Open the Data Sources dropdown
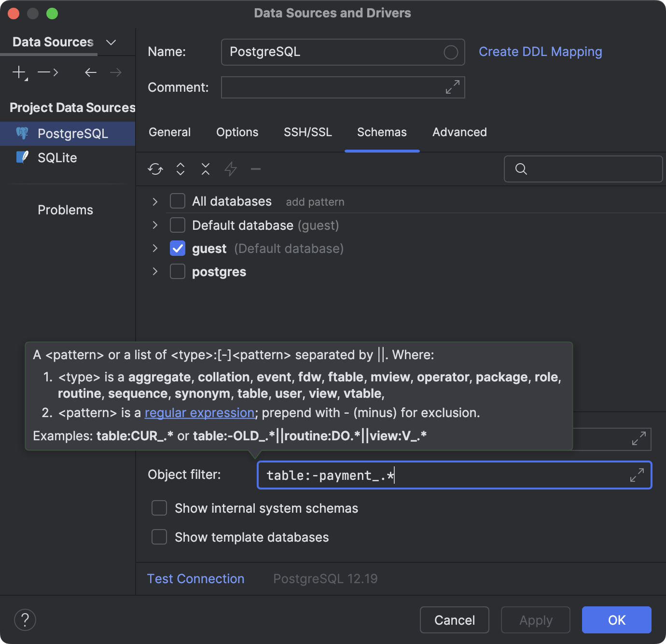 [111, 42]
